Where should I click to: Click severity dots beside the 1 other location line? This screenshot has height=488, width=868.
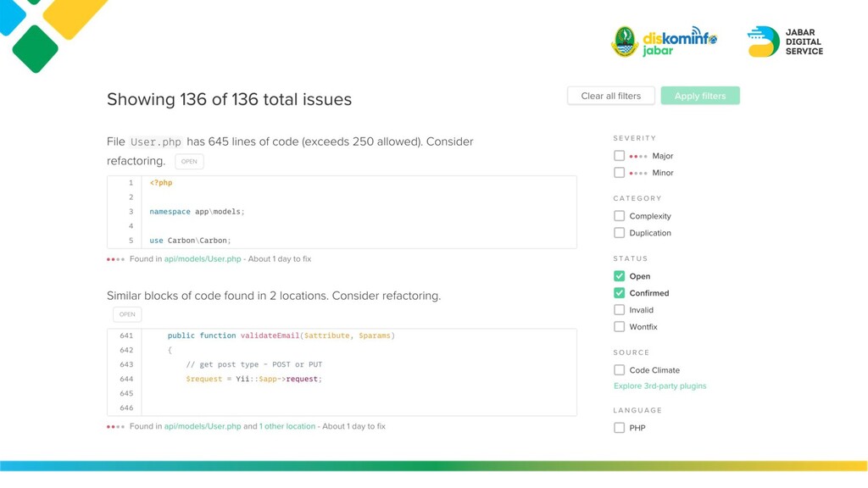coord(115,427)
